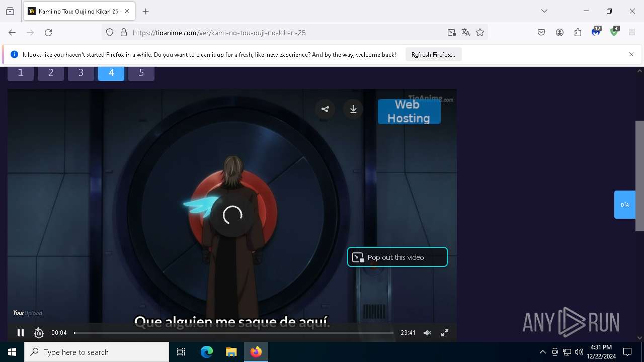Viewport: 644px width, 362px height.
Task: Select the Kami no Tou tab
Action: tap(78, 11)
